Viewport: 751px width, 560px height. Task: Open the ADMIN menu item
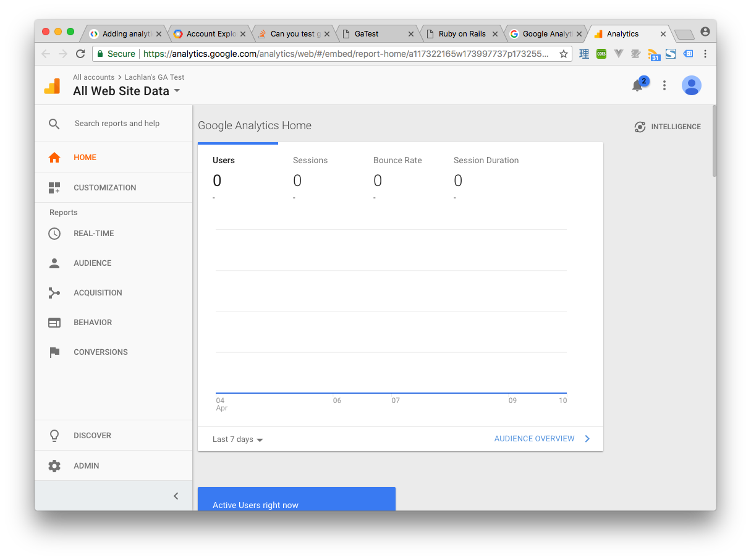click(x=114, y=466)
